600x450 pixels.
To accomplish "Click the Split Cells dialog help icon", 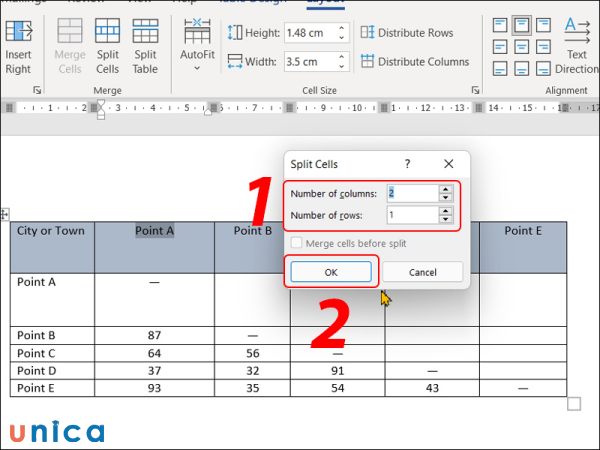I will tap(408, 164).
